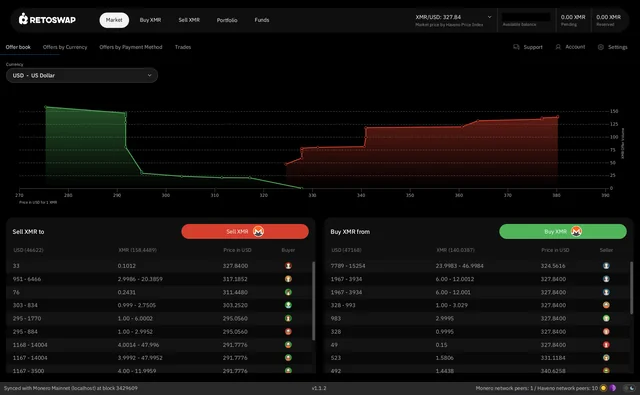Image resolution: width=640 pixels, height=395 pixels.
Task: Open Support via the chat icon
Action: coord(516,47)
